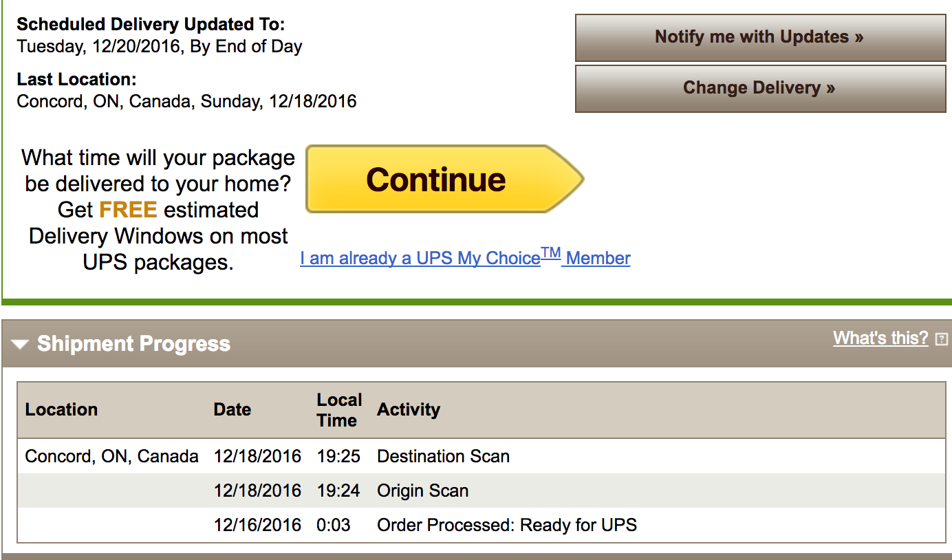Click the small help icon beside What's this?
This screenshot has height=560, width=952.
(942, 339)
